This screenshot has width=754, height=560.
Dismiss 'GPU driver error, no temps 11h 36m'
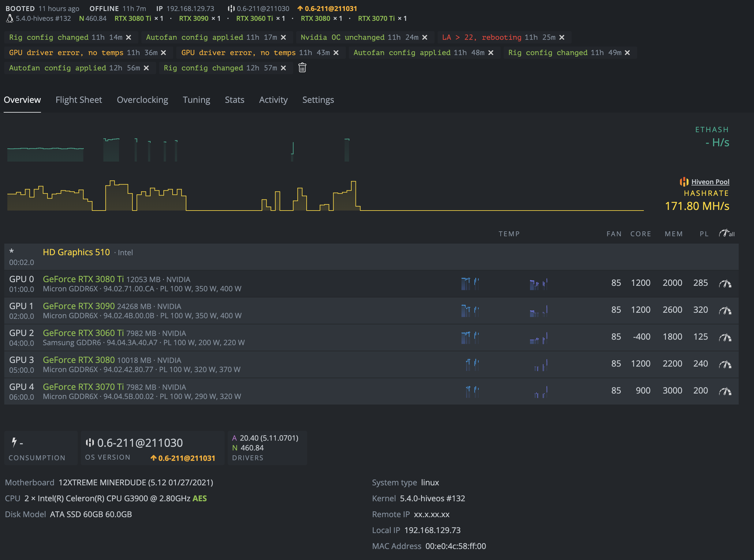[x=163, y=53]
